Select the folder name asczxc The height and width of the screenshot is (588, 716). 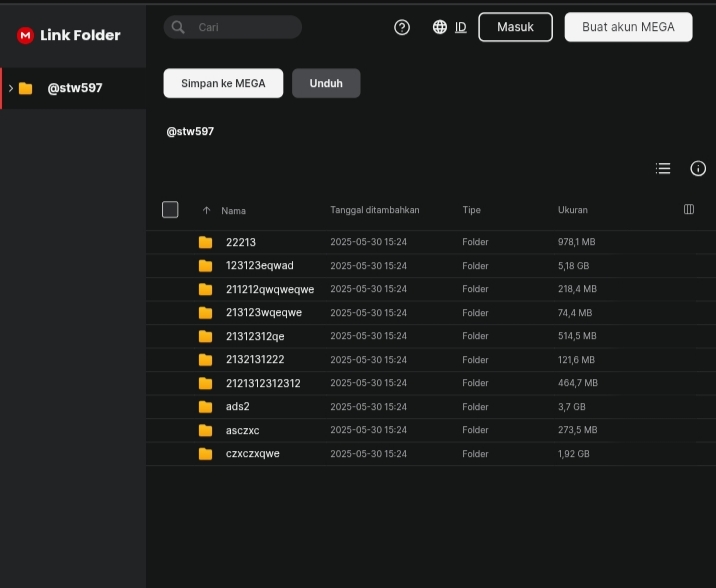[x=242, y=430]
